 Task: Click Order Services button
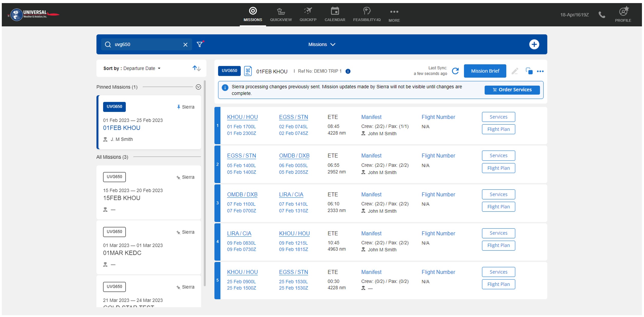pyautogui.click(x=512, y=90)
